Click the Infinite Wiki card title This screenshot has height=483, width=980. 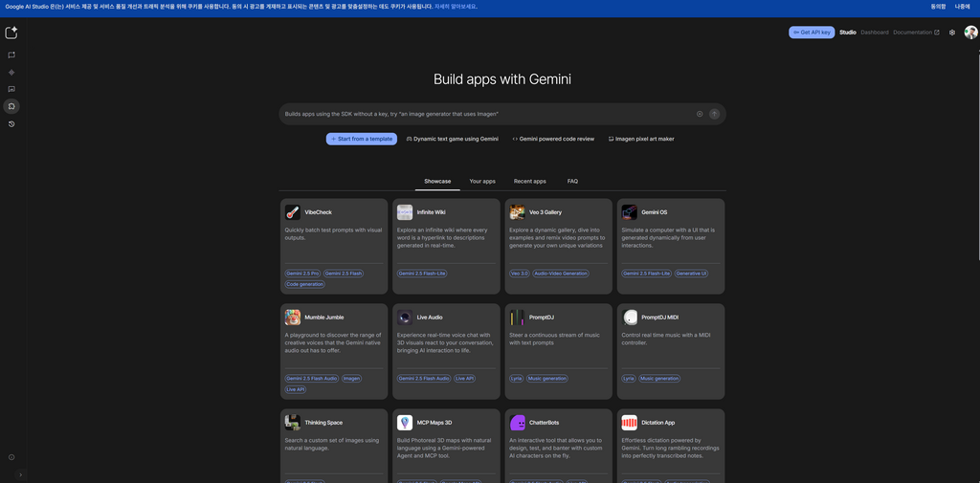(432, 212)
